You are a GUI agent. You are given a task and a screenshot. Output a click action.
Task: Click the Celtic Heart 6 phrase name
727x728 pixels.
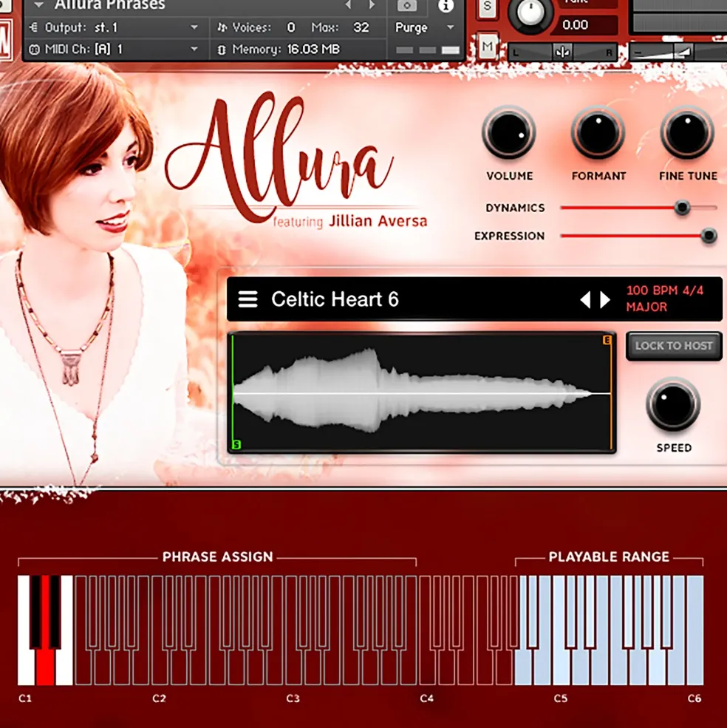click(x=335, y=299)
